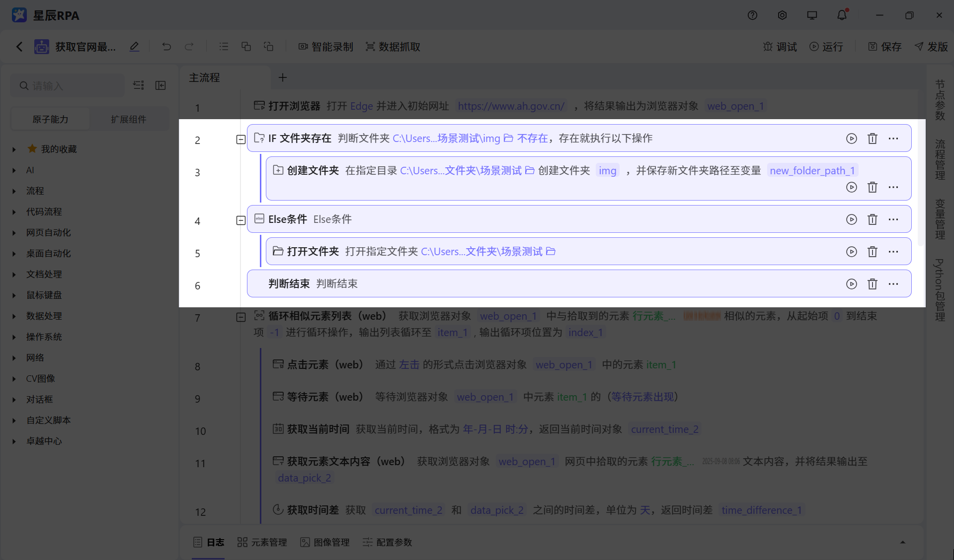Expand the 网页自动化 category in sidebar

[x=13, y=232]
